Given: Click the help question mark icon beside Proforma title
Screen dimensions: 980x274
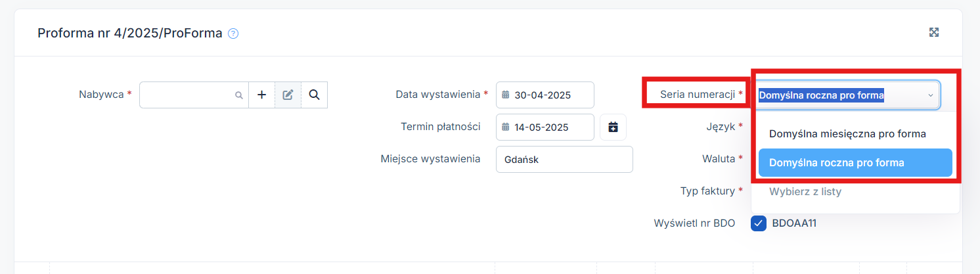Looking at the screenshot, I should click(x=233, y=34).
